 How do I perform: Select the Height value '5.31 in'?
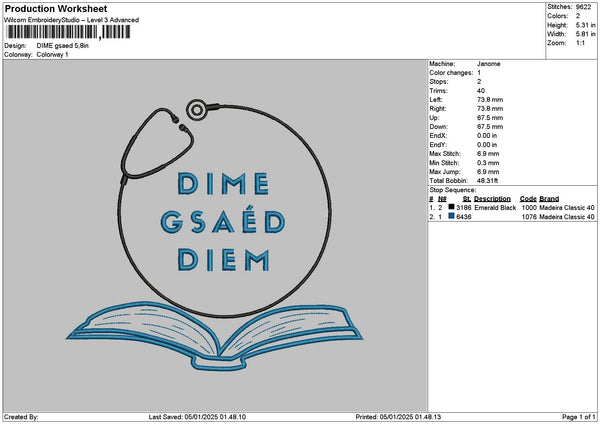pyautogui.click(x=585, y=25)
